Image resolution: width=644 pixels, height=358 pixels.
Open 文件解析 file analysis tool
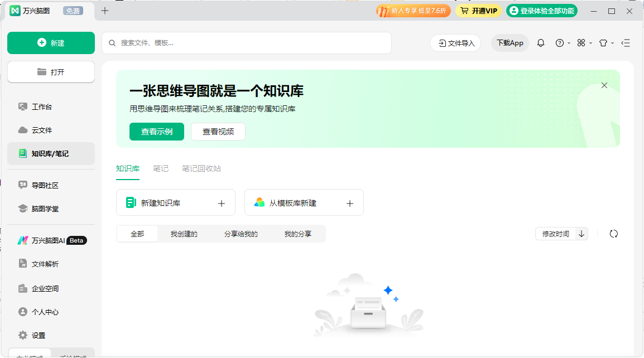[51, 264]
